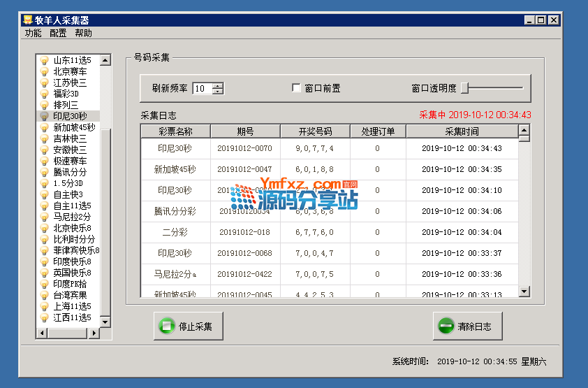588x388 pixels.
Task: Enable the 窗口前置 checkbox
Action: tap(296, 88)
